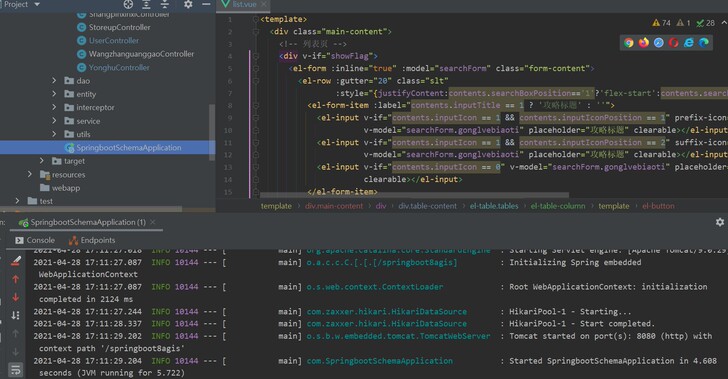Click the greyed-out up arrow in console toolbar
Screen dimensions: 728x379
coord(15,333)
